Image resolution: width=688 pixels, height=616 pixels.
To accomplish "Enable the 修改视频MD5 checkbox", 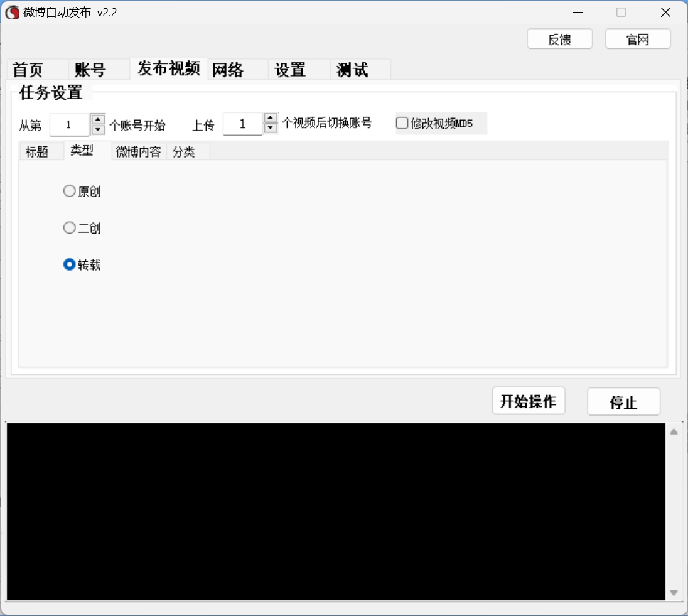I will pyautogui.click(x=402, y=123).
